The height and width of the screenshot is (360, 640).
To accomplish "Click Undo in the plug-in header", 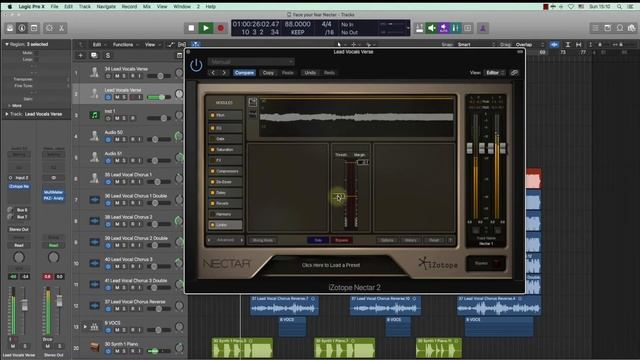I will click(310, 73).
